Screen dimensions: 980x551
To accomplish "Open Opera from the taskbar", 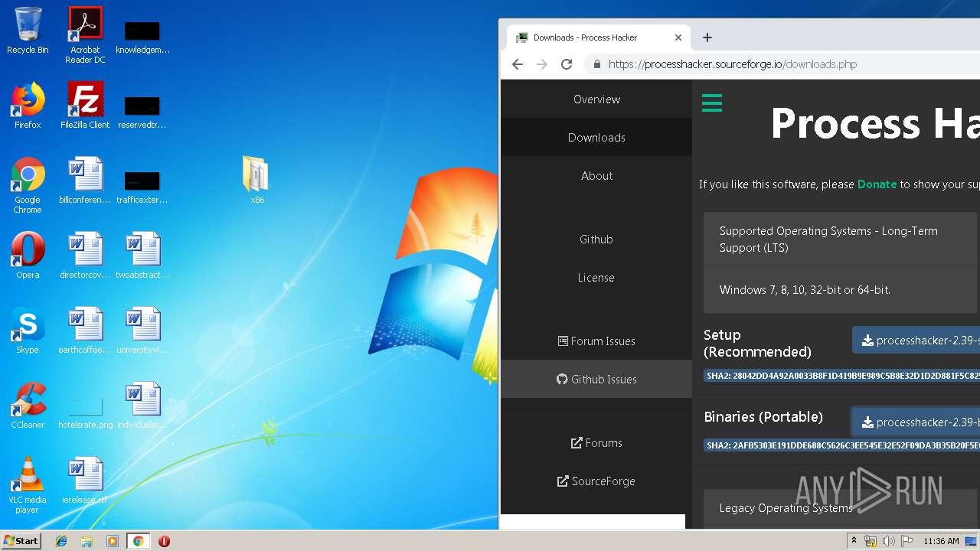I will point(164,541).
